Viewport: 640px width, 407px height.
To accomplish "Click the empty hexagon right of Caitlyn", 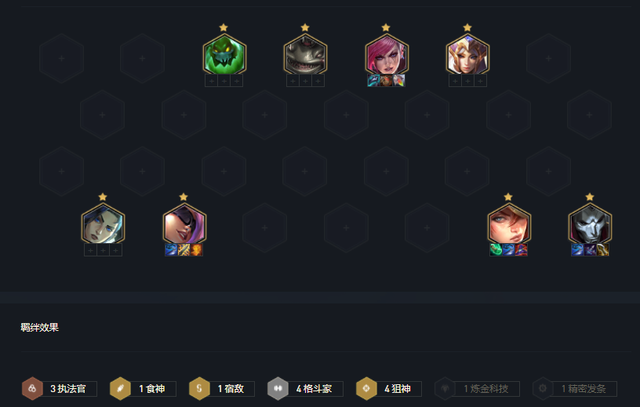I will point(265,228).
